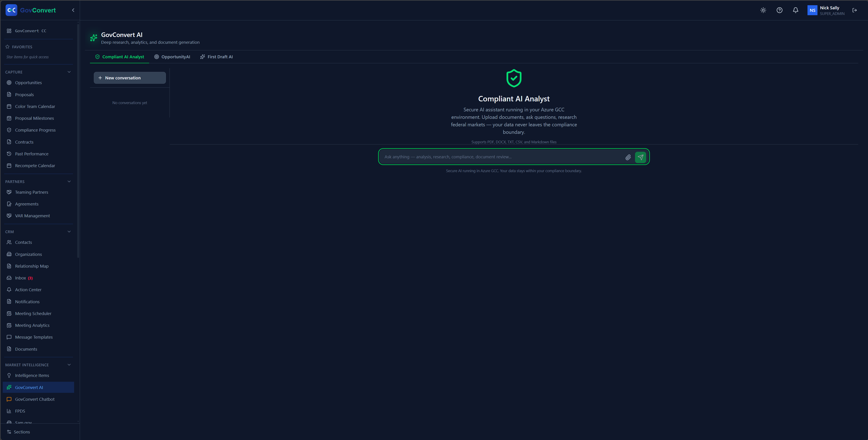Click the Proposals document icon
This screenshot has width=868, height=440.
(x=9, y=94)
